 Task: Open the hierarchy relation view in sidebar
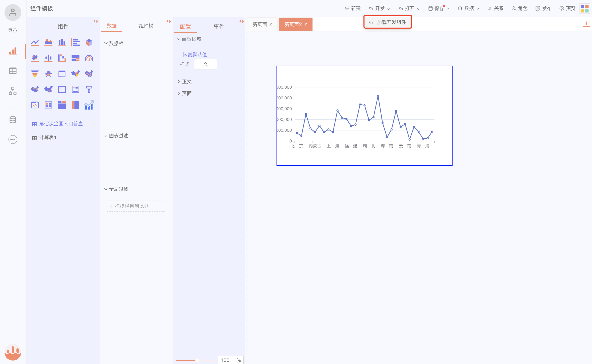[13, 91]
